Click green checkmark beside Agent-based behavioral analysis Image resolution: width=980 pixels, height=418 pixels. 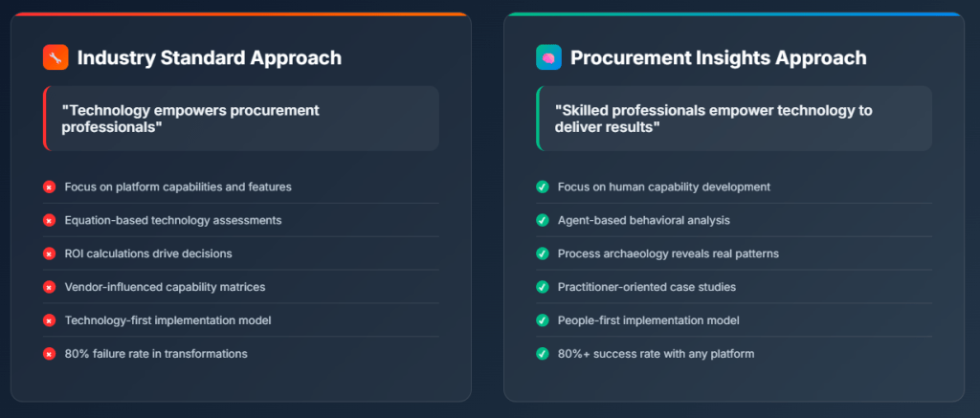tap(542, 220)
